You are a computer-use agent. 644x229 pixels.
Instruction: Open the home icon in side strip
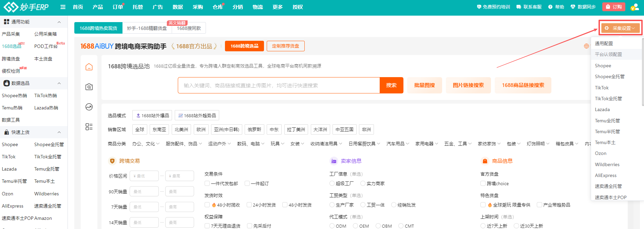89,67
